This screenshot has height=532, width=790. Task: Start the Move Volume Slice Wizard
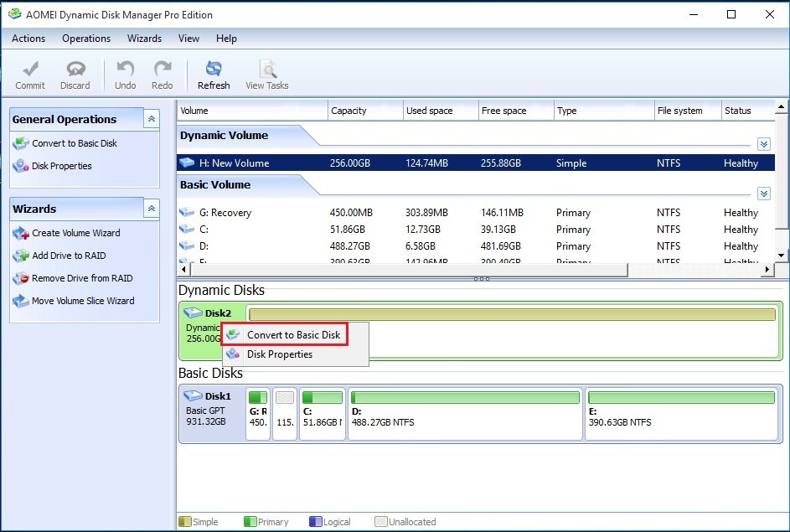point(82,301)
